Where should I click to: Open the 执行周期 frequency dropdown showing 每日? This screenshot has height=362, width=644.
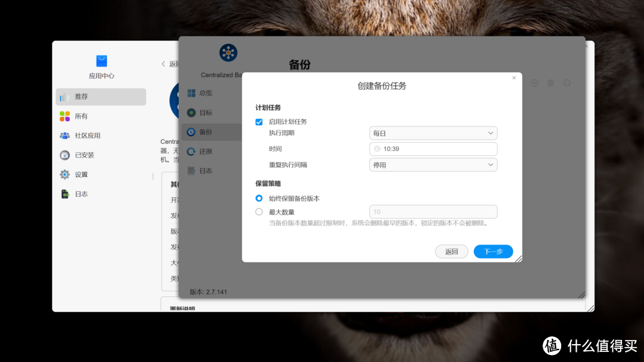coord(433,133)
